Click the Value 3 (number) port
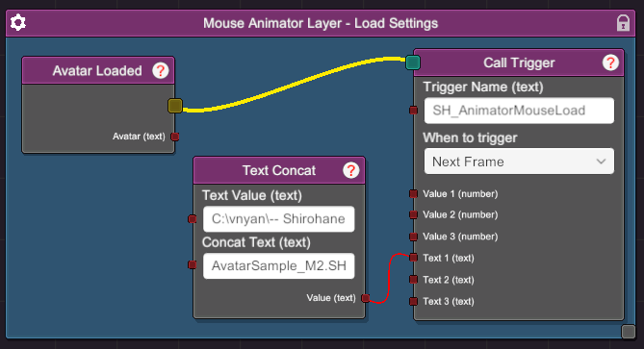 point(414,237)
